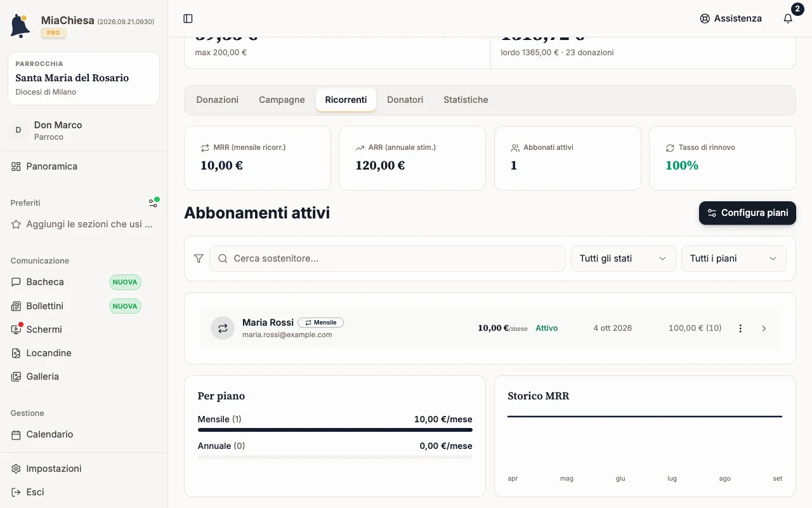Go to Panoramica
Screen dimensions: 812x508
click(x=84, y=166)
